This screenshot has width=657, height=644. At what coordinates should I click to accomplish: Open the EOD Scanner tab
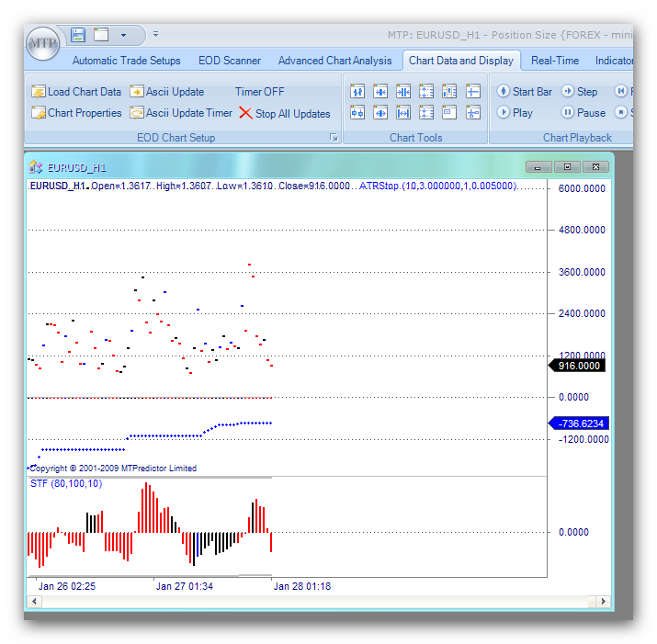click(x=230, y=61)
